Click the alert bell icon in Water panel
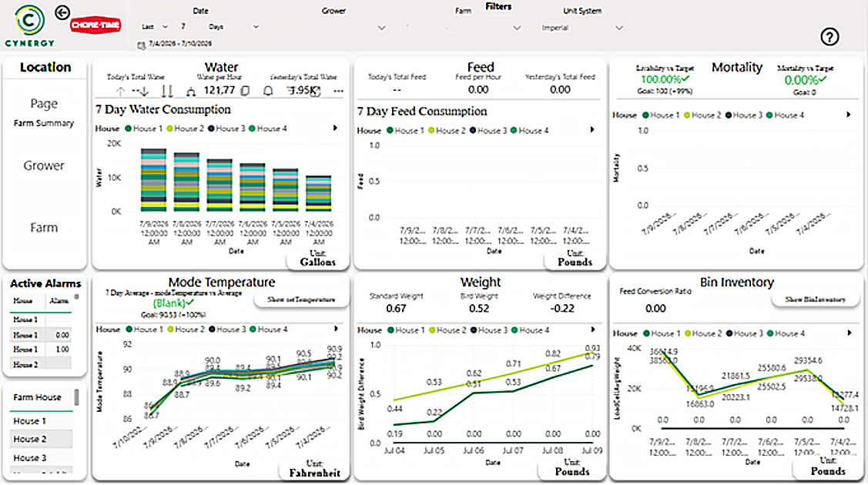 click(268, 91)
